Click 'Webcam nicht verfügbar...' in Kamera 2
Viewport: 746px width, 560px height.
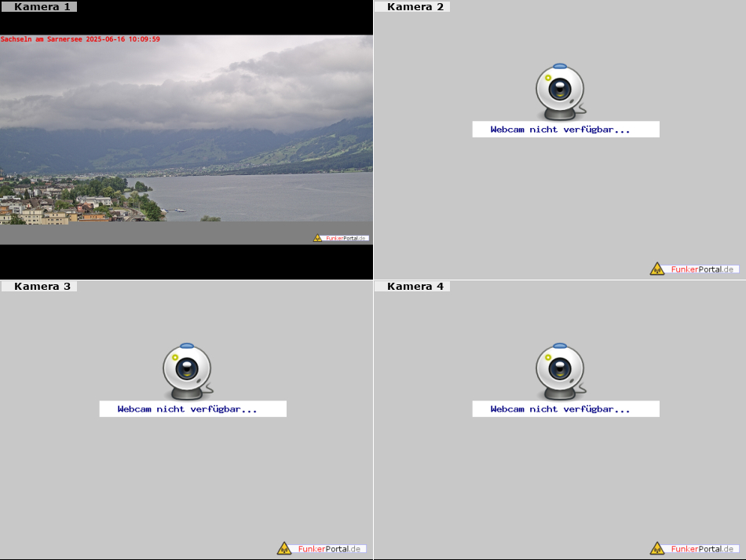point(565,130)
